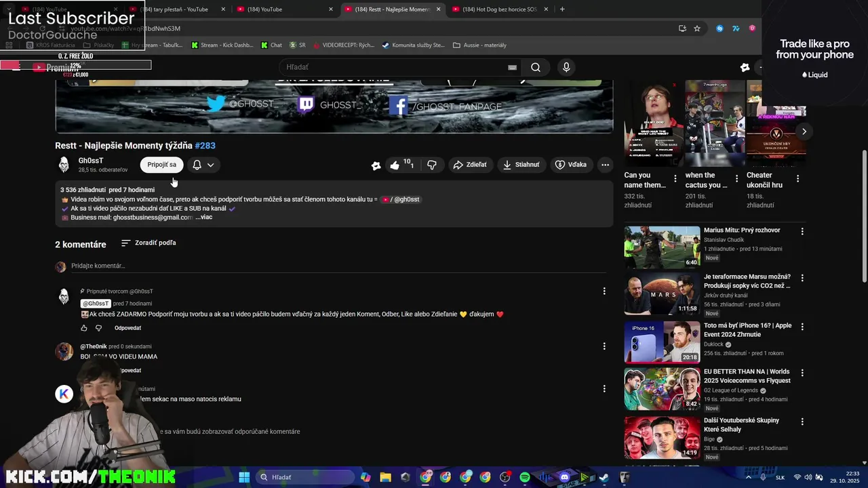Open options for EU BETTER THAN NA video
Viewport: 868px width, 488px height.
[802, 373]
